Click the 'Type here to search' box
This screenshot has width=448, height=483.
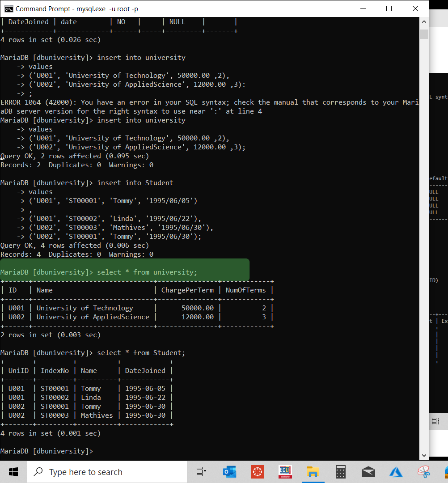pyautogui.click(x=107, y=471)
